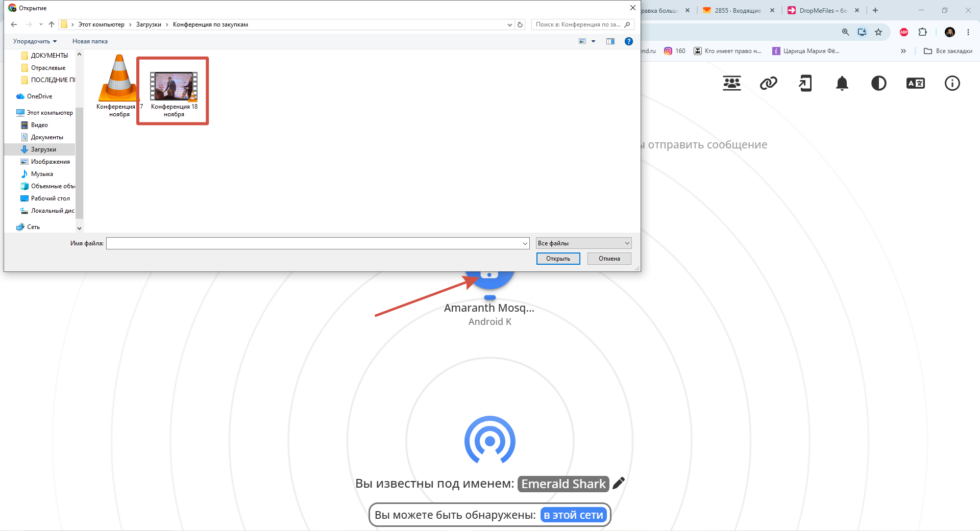Image resolution: width=980 pixels, height=531 pixels.
Task: Go back in the file dialog
Action: coord(14,24)
